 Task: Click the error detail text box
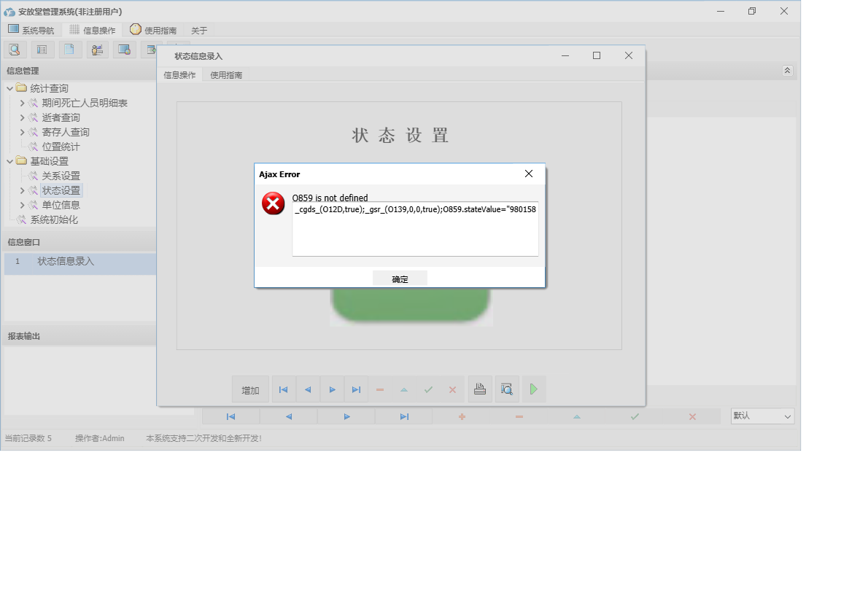[415, 228]
